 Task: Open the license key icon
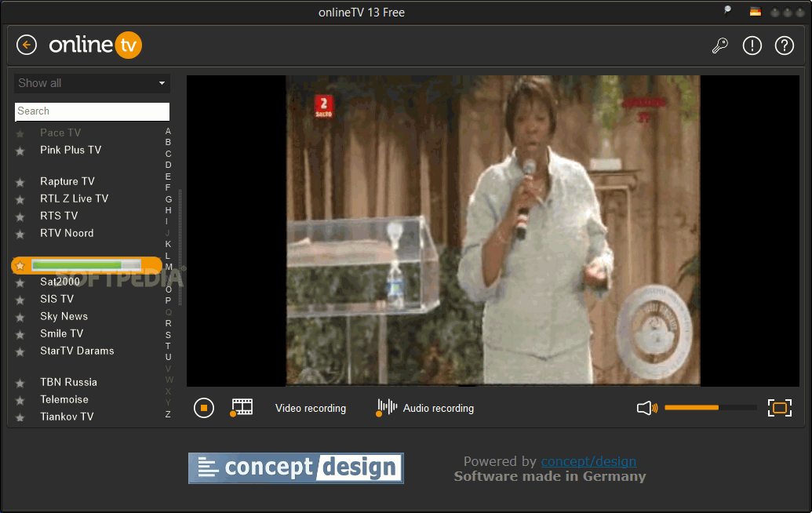point(720,45)
